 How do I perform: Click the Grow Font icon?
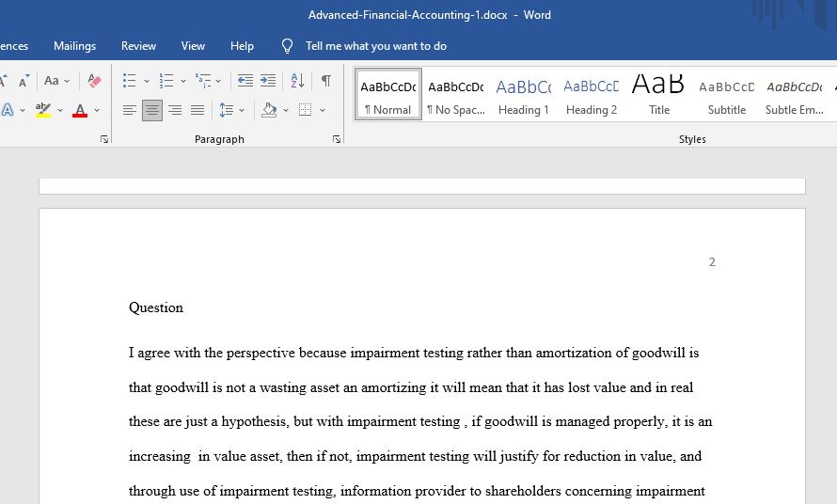(3, 81)
